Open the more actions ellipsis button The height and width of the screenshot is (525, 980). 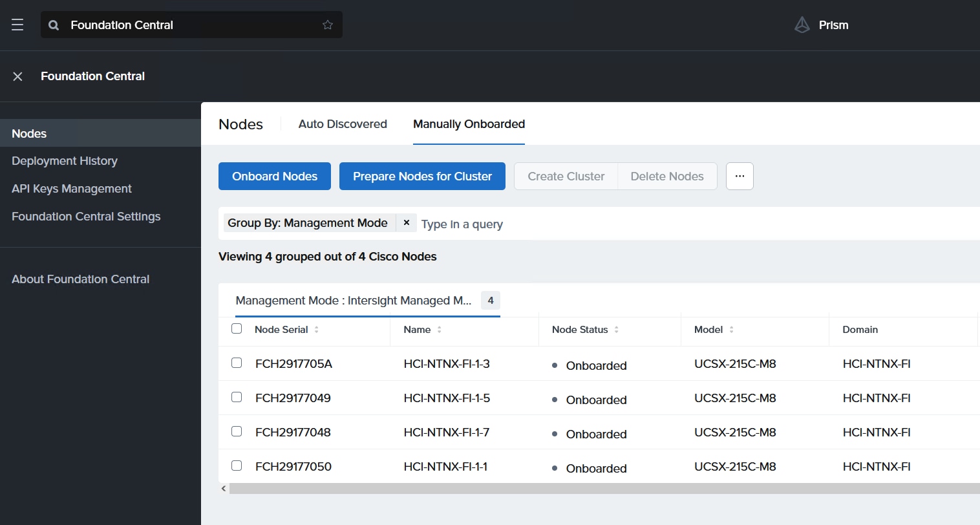point(740,176)
